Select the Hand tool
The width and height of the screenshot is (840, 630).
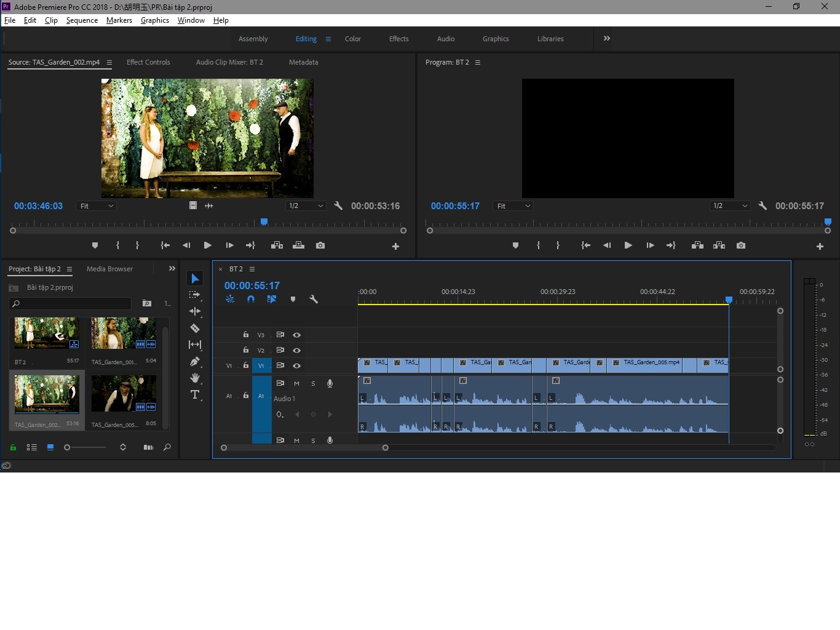[x=195, y=378]
